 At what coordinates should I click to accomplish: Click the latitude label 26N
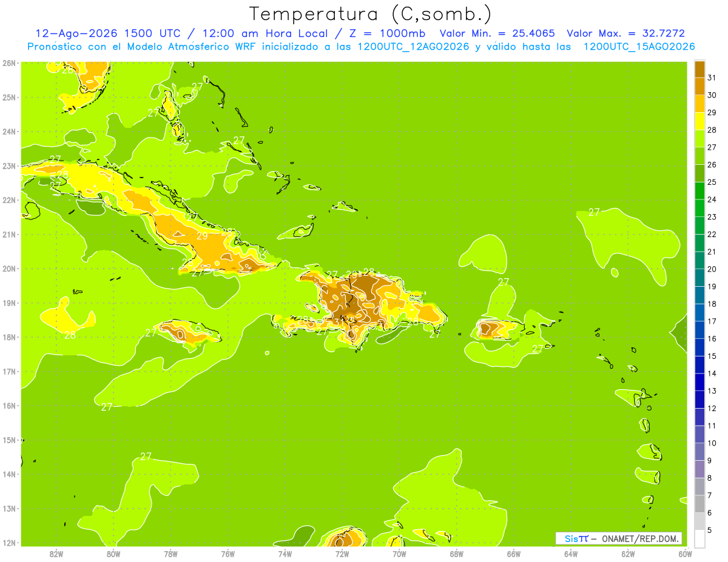click(8, 63)
